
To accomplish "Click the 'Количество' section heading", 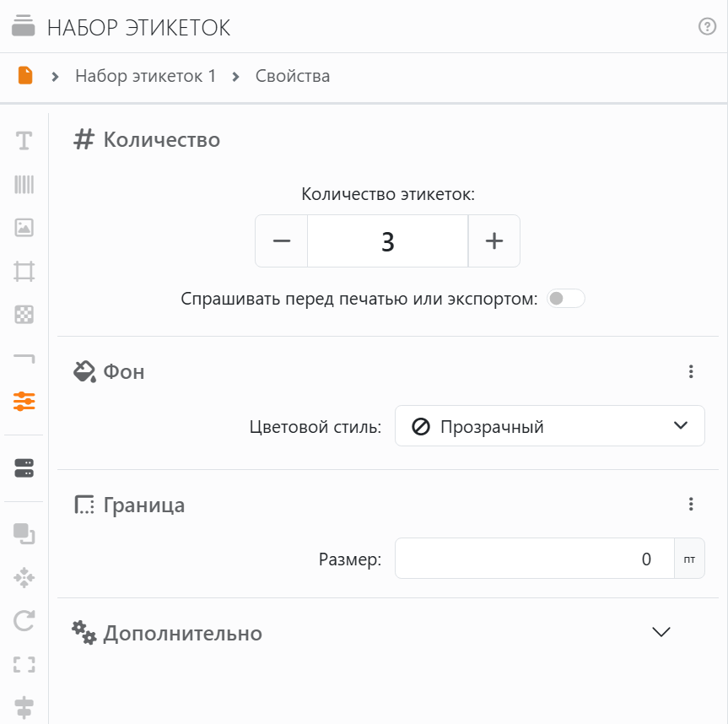I will 162,140.
